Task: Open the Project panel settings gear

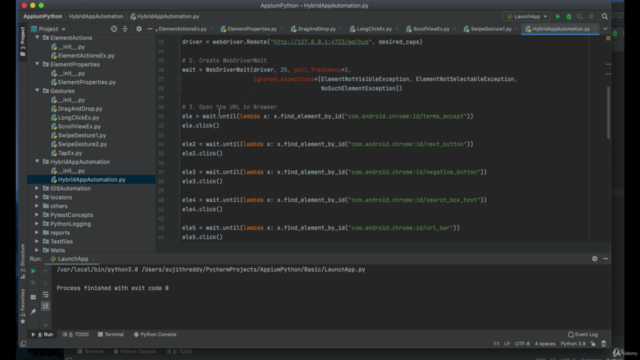Action: [x=139, y=29]
